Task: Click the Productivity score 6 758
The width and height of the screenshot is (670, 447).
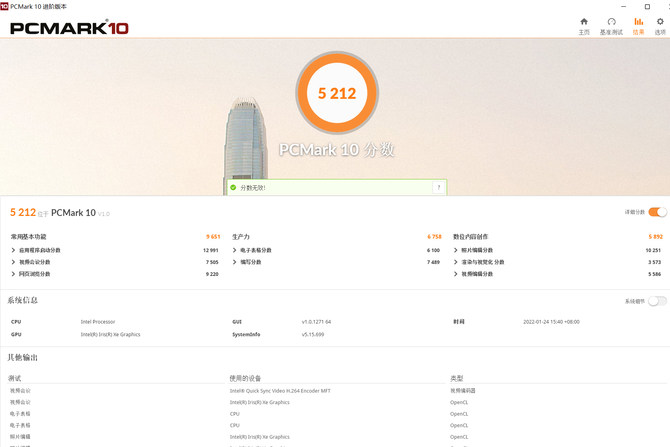Action: pyautogui.click(x=434, y=237)
